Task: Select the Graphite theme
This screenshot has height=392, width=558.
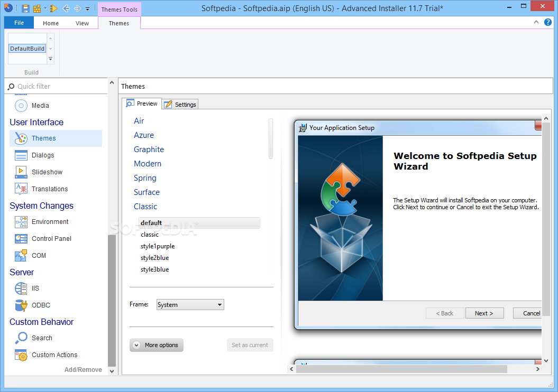Action: (149, 150)
